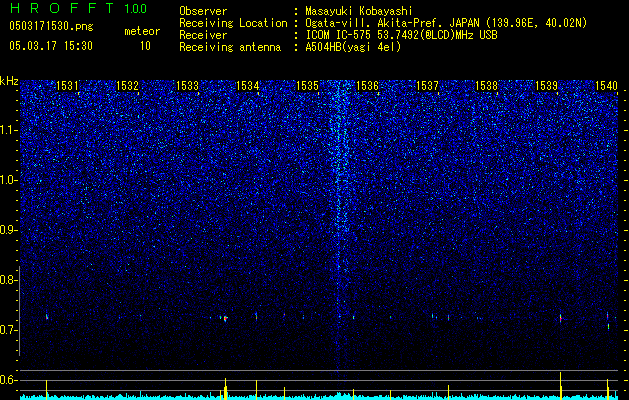The height and width of the screenshot is (400, 629).
Task: Click frequency axis label 0.7
Action: tap(8, 330)
